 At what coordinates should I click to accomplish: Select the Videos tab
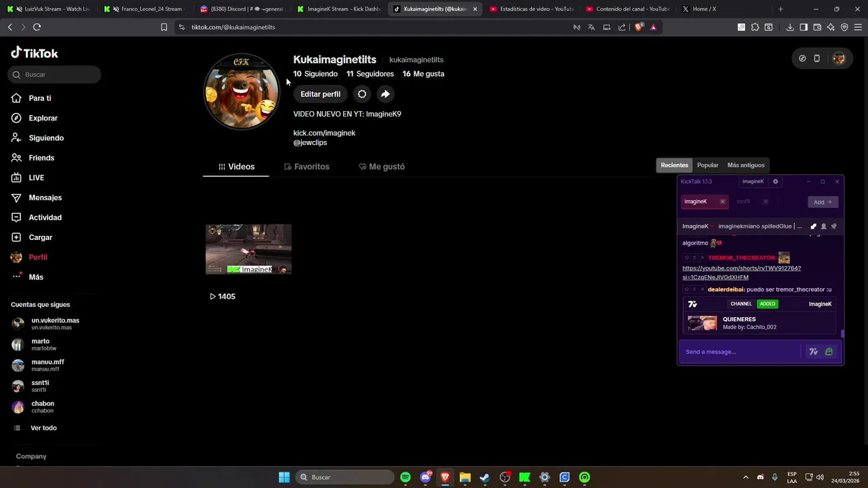click(x=236, y=167)
